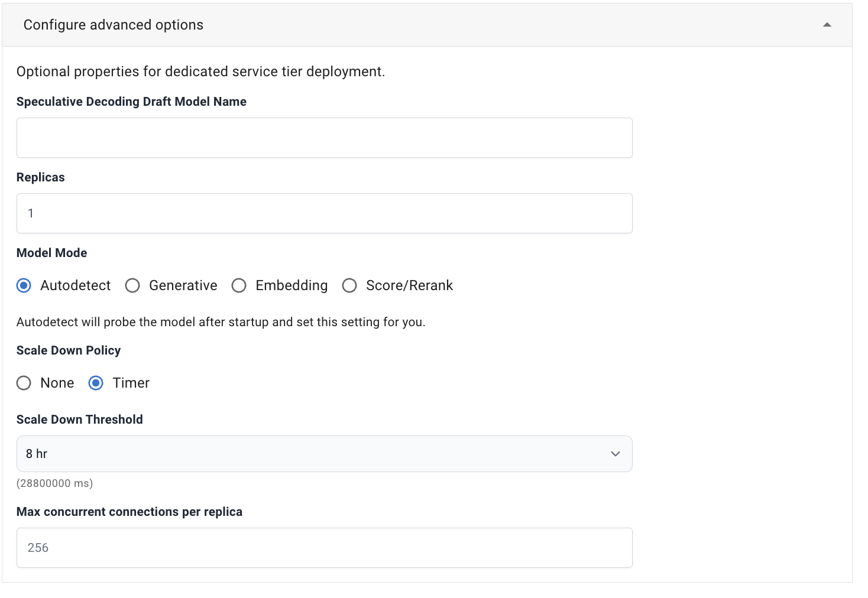Click the Configure advanced options header title

pos(114,25)
